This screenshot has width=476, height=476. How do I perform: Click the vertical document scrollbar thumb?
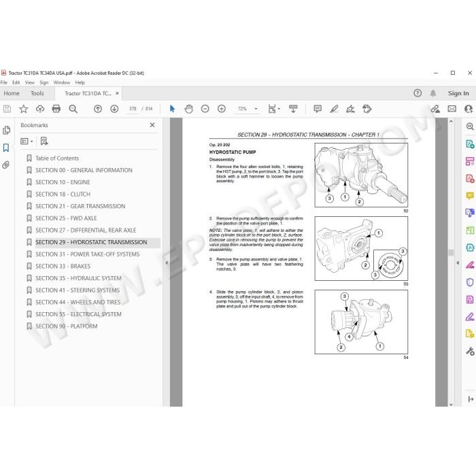451,252
